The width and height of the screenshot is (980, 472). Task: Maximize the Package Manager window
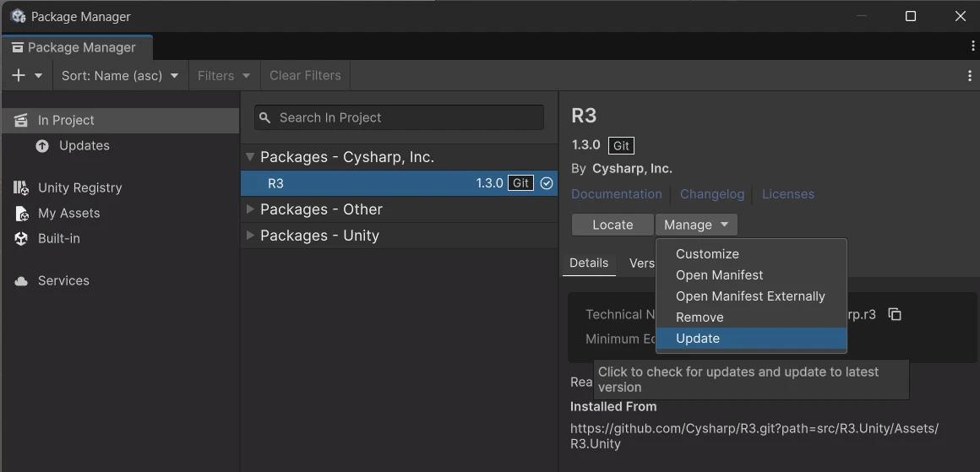(911, 16)
